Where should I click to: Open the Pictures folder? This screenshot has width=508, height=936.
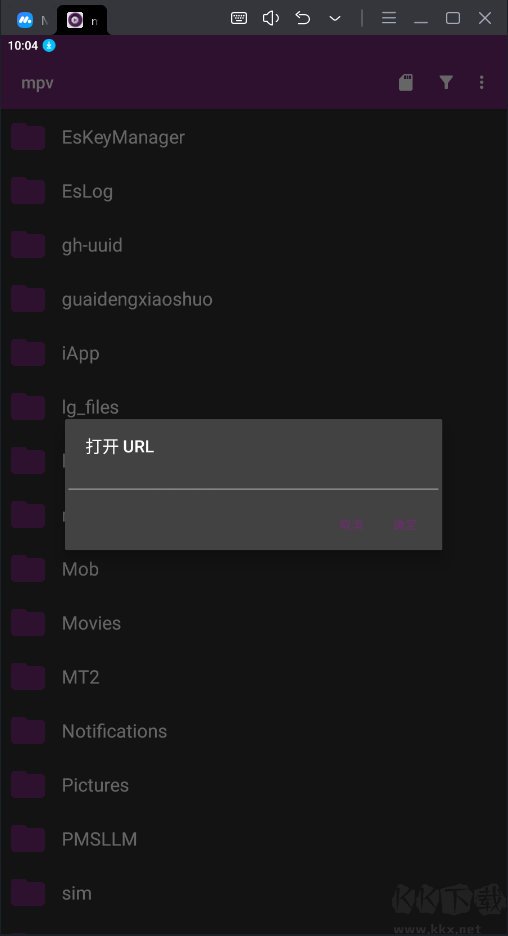pos(254,785)
